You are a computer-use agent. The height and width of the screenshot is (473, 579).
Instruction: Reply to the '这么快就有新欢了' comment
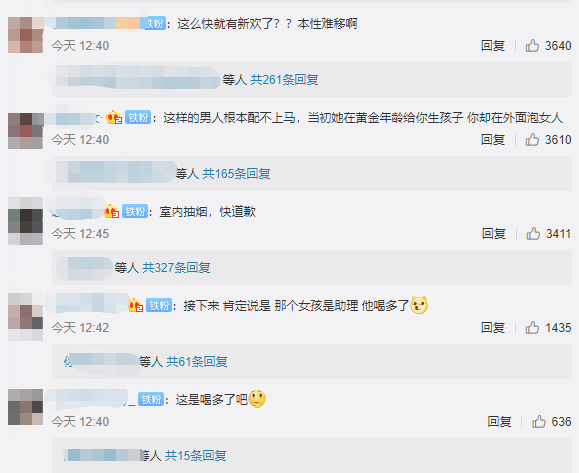pos(493,46)
